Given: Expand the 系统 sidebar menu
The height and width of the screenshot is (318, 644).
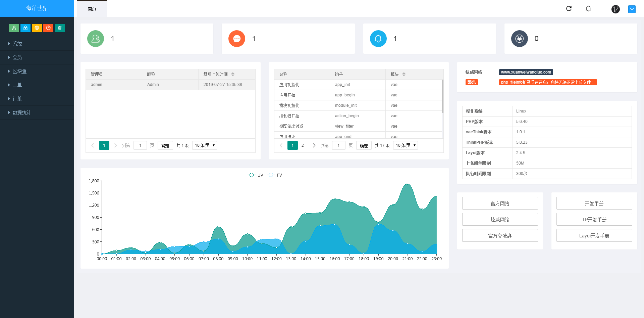Looking at the screenshot, I should pos(17,44).
